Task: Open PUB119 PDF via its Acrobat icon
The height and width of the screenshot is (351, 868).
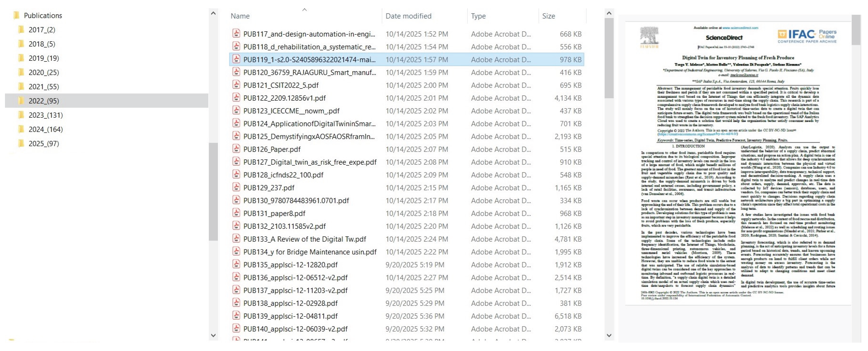Action: [x=237, y=60]
